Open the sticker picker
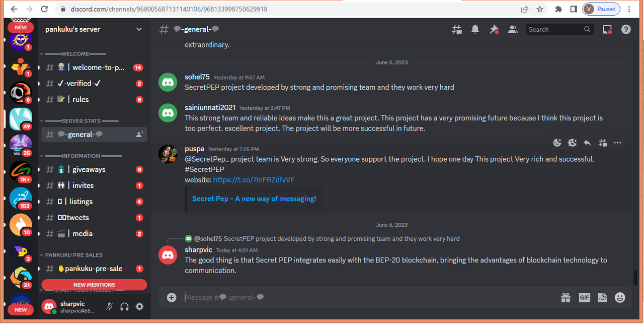The image size is (644, 324). tap(602, 297)
